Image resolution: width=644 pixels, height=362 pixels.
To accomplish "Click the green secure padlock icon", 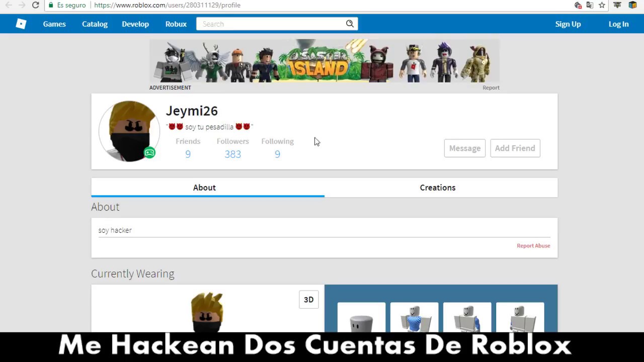I will click(x=51, y=5).
